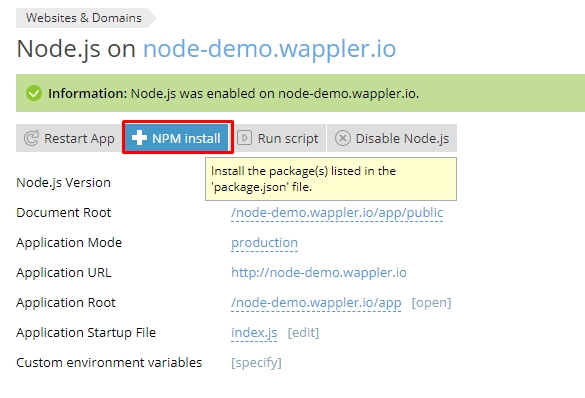Image resolution: width=585 pixels, height=398 pixels.
Task: Change the Application Mode production value
Action: pos(264,243)
